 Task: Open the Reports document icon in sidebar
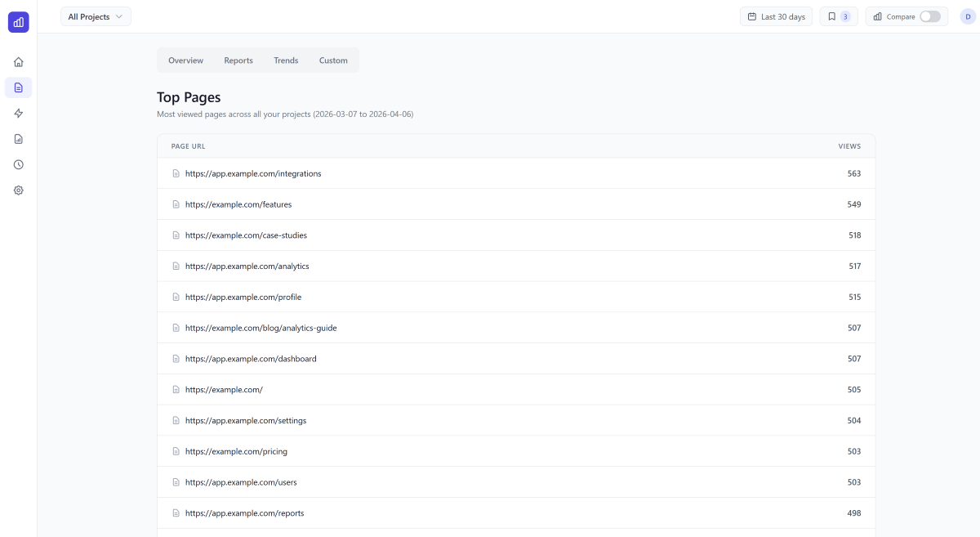pos(18,139)
